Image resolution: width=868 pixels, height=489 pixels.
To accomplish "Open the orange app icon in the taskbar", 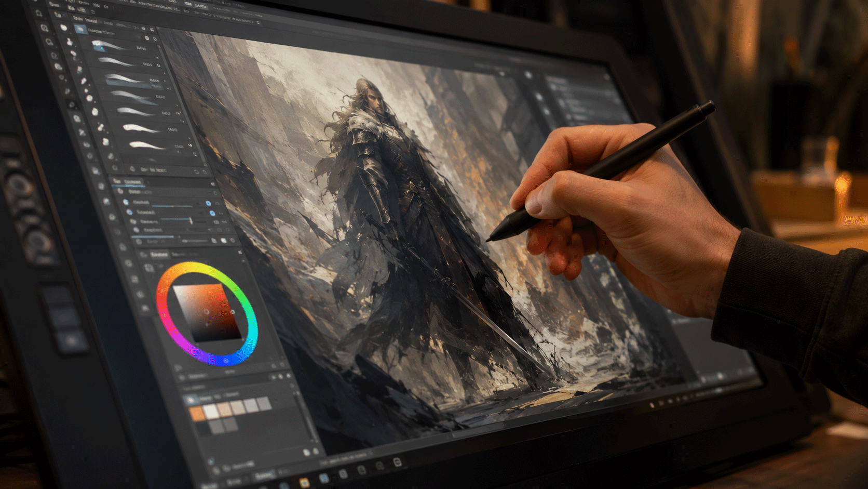I will click(x=305, y=483).
